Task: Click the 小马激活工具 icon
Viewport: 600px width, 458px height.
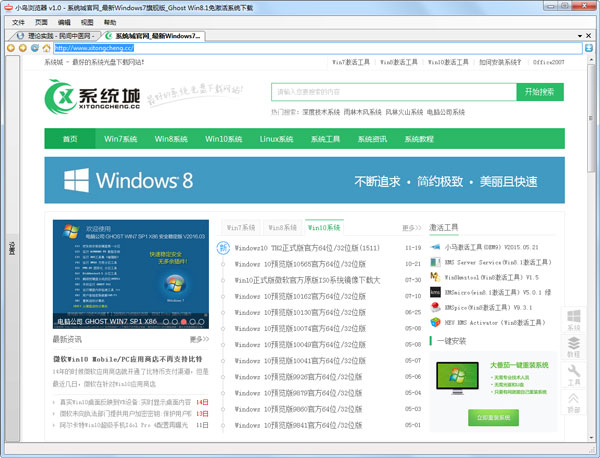Action: (x=435, y=247)
